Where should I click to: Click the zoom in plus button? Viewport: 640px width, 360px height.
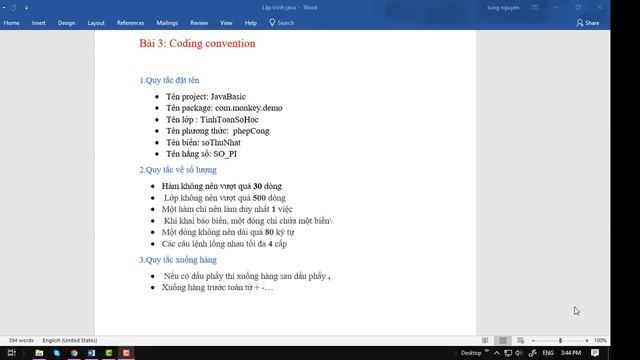tap(587, 340)
